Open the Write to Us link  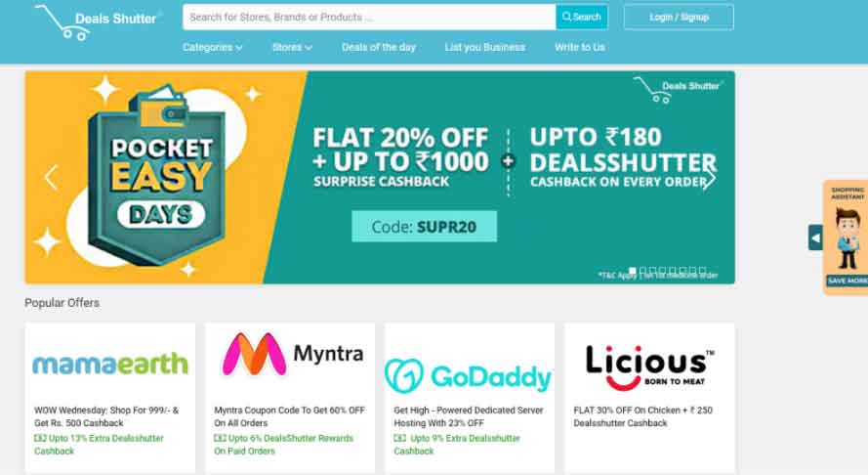click(580, 47)
